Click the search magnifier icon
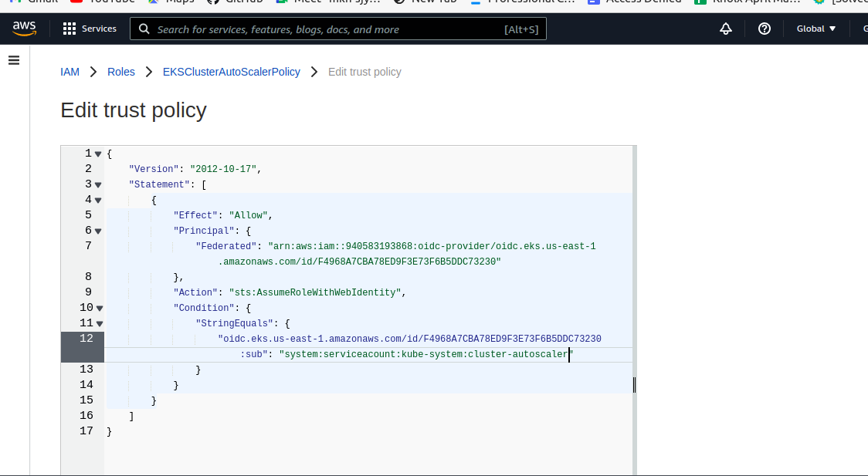Screen dimensions: 868x476 click(144, 29)
